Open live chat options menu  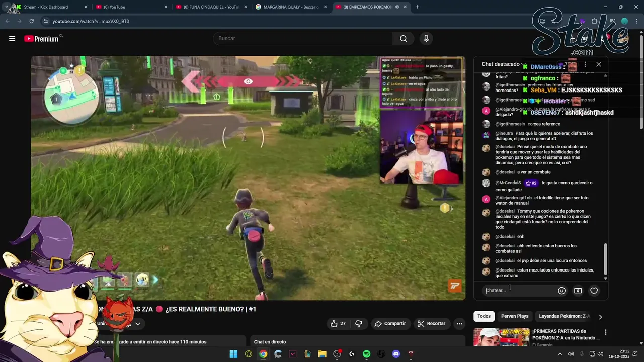click(585, 64)
